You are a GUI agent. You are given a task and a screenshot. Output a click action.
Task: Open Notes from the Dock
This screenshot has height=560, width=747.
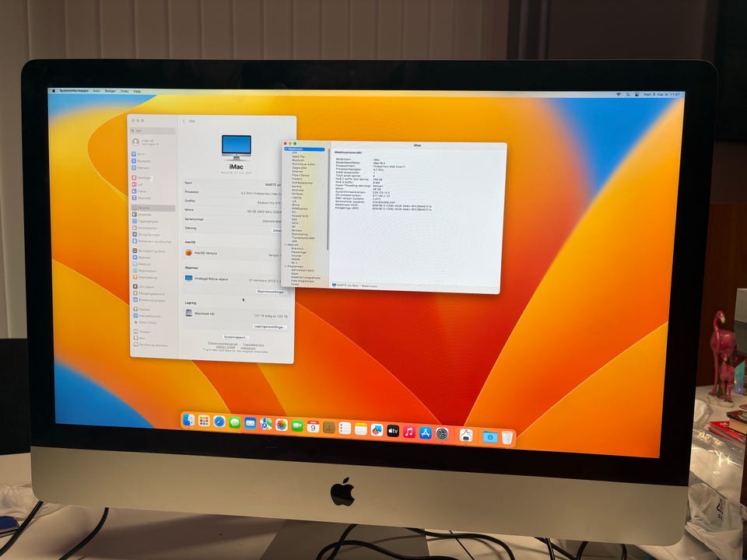coord(360,429)
